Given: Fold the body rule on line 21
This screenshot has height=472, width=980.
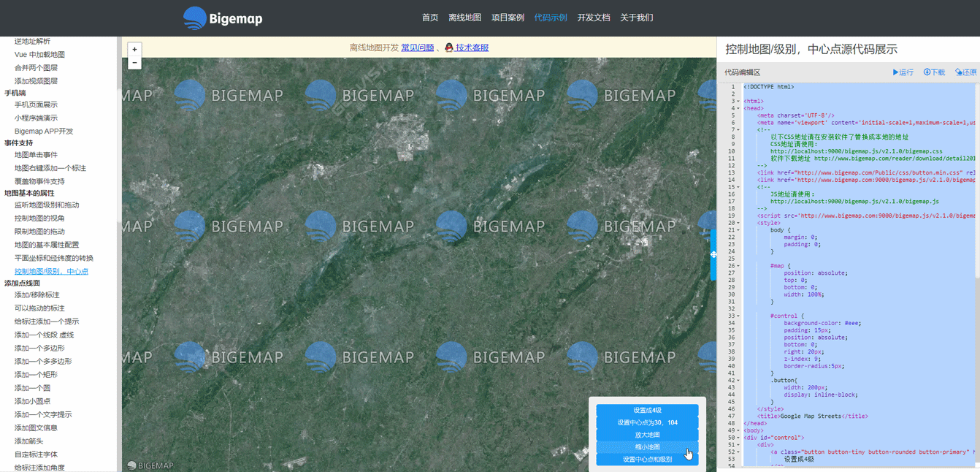Looking at the screenshot, I should coord(739,230).
